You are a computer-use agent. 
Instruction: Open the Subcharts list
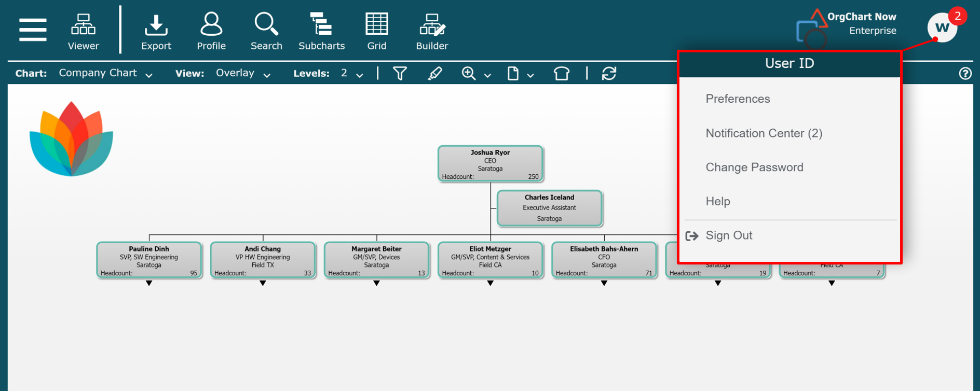321,32
